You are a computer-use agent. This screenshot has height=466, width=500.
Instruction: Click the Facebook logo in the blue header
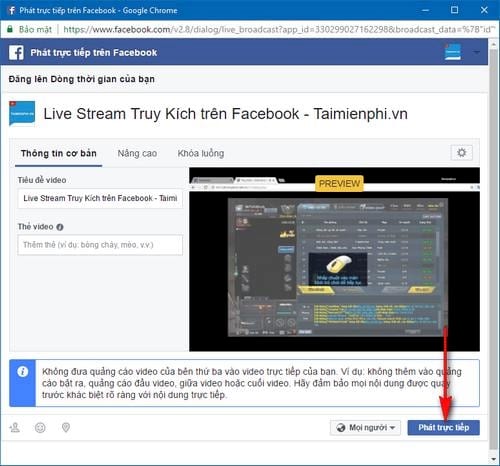coord(16,53)
